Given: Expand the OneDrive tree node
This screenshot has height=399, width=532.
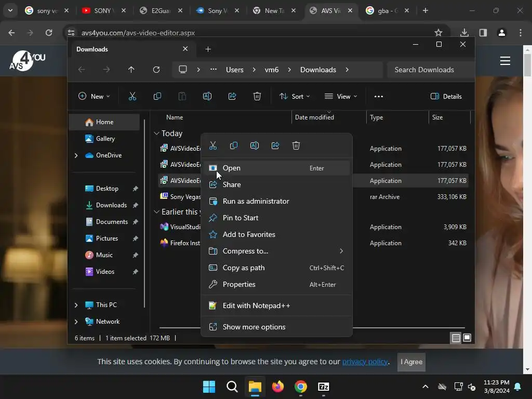Looking at the screenshot, I should pos(76,155).
